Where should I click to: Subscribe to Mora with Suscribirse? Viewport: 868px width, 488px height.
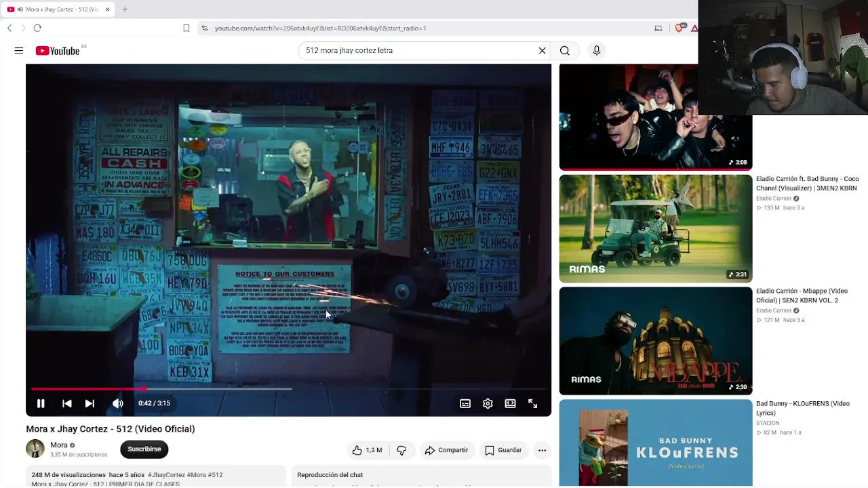click(144, 449)
